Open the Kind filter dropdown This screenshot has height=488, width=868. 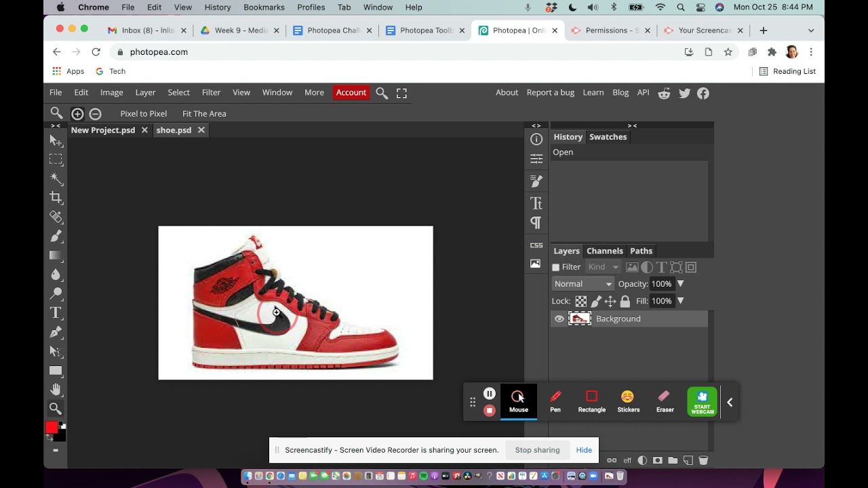pos(603,267)
